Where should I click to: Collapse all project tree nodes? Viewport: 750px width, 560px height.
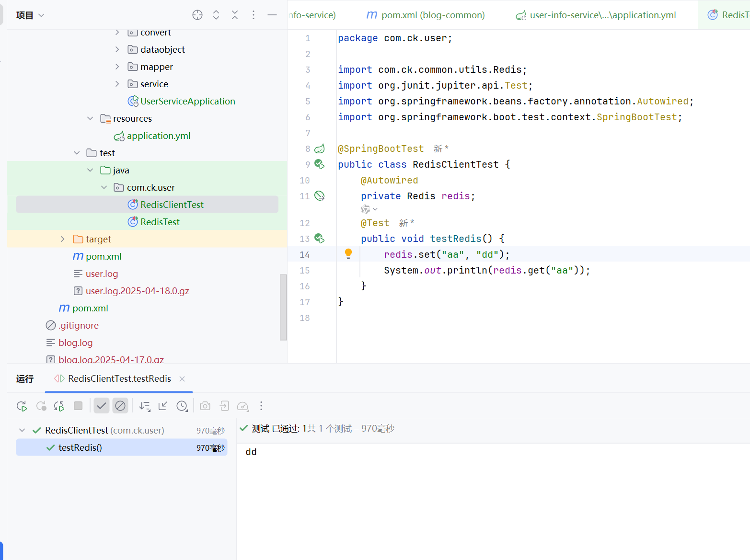coord(235,15)
